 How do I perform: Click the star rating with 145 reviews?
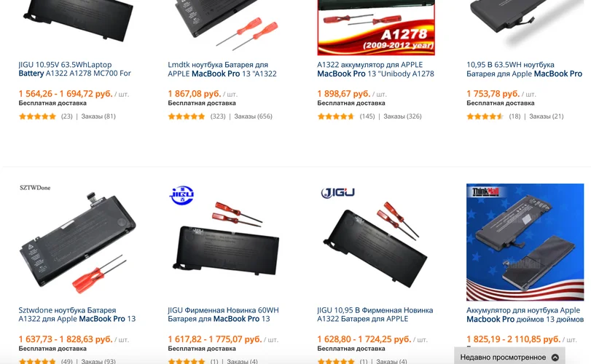point(336,116)
